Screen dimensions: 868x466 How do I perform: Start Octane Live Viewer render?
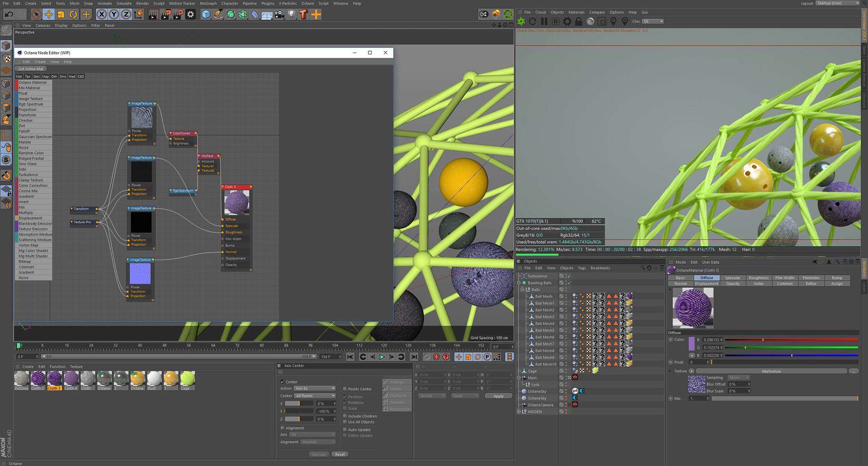(x=521, y=21)
